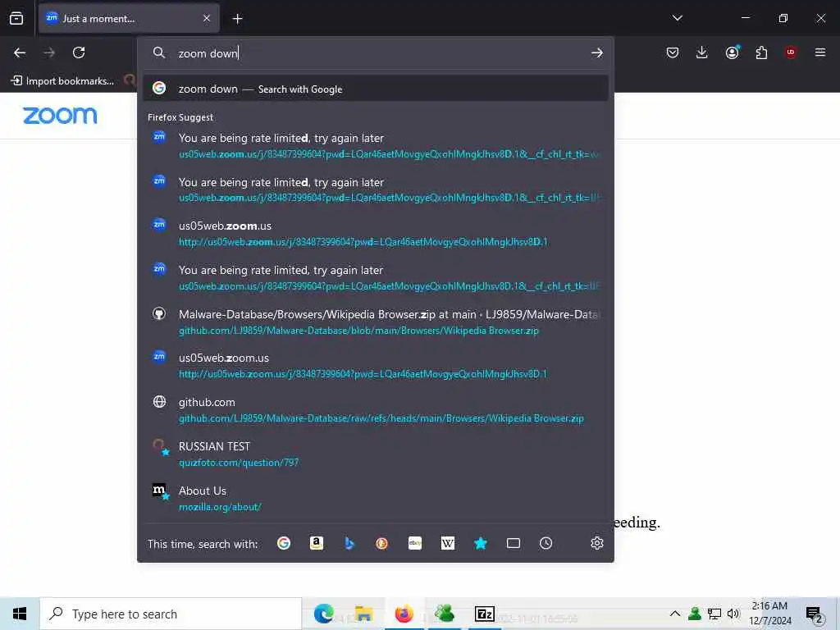Click the Import bookmarks... toolbar item

pyautogui.click(x=62, y=81)
